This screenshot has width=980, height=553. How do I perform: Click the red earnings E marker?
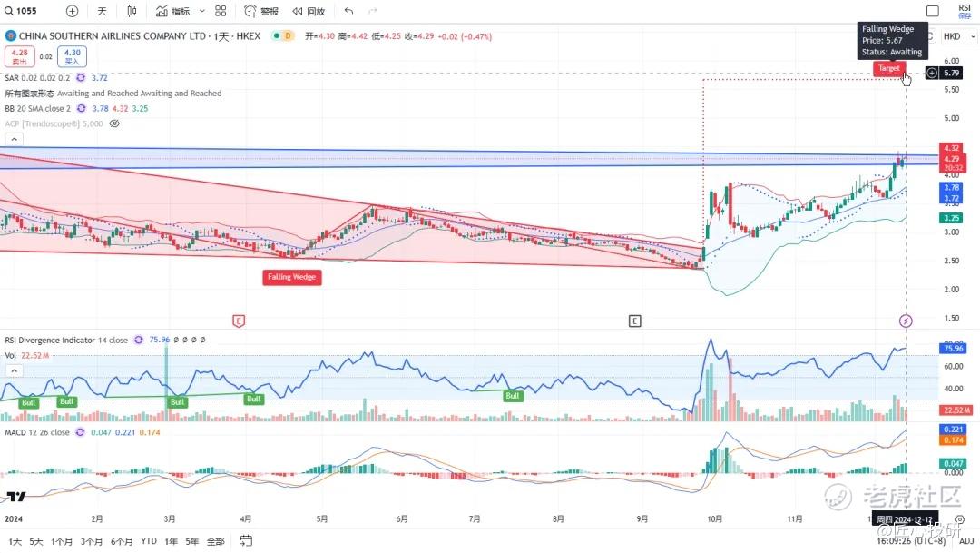238,321
